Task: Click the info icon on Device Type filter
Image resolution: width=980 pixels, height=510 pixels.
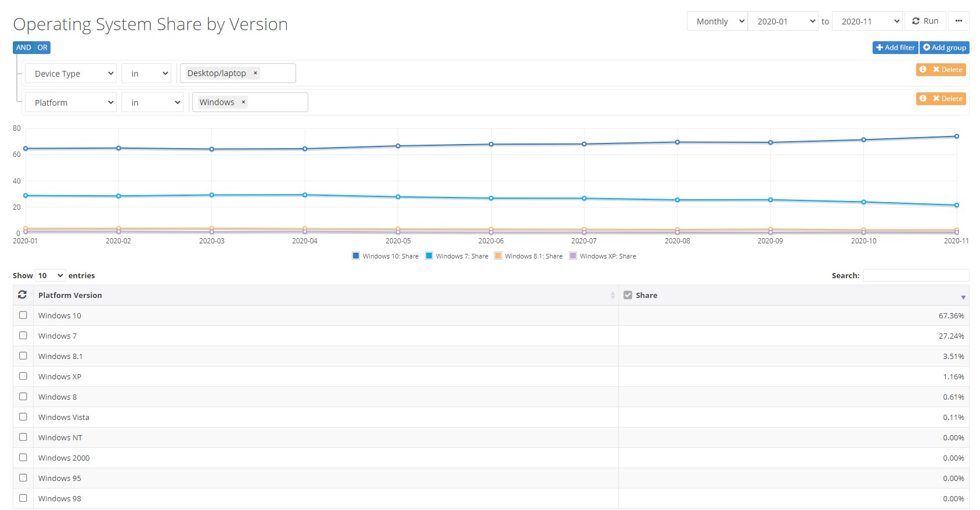Action: pos(923,70)
